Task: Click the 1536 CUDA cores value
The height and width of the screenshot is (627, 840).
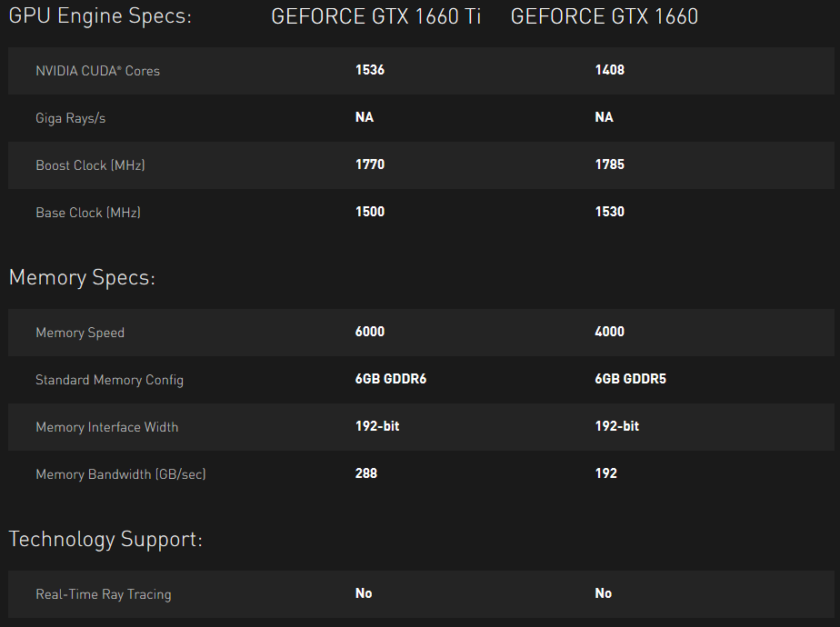Action: 370,70
